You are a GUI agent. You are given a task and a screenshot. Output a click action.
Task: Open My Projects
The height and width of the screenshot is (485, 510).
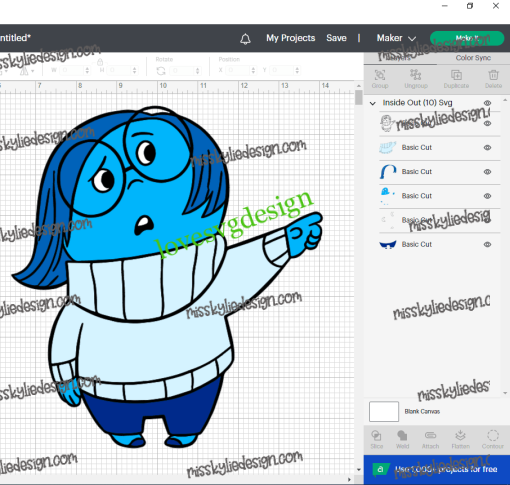pyautogui.click(x=290, y=38)
